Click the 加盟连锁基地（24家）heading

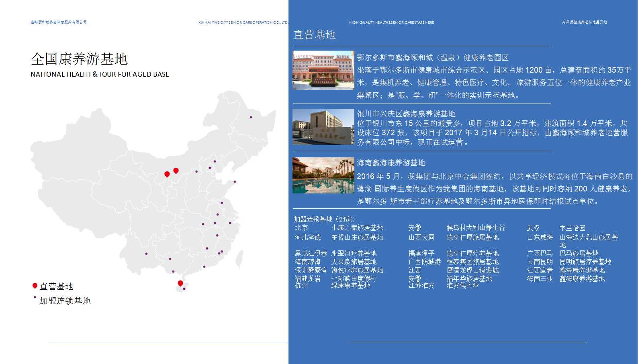click(325, 219)
